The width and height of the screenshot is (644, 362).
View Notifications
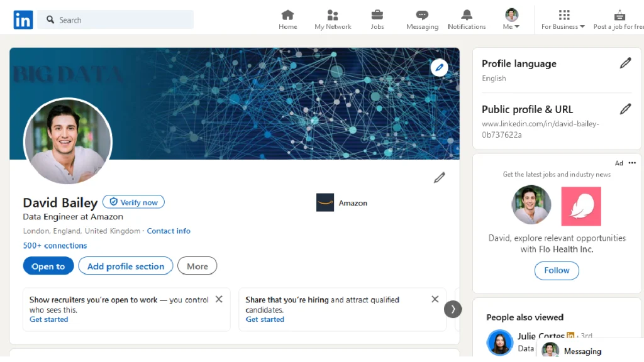(466, 19)
